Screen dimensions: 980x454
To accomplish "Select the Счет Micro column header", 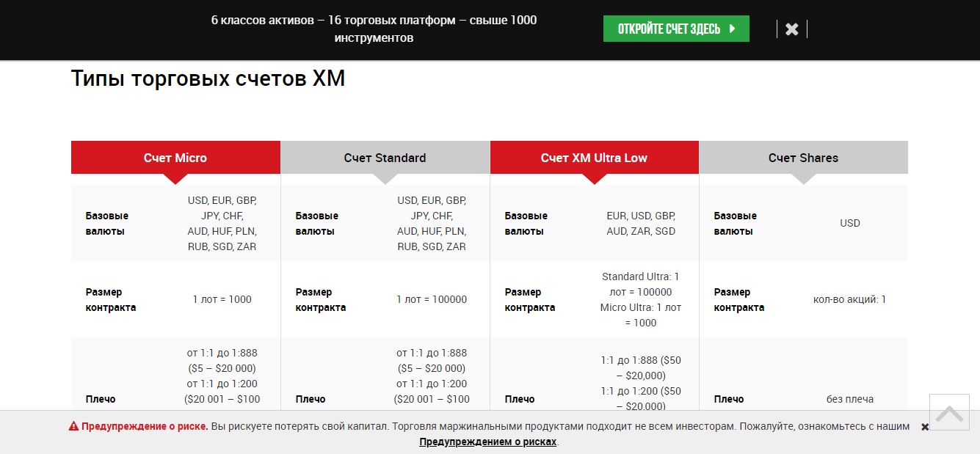I will pos(175,158).
